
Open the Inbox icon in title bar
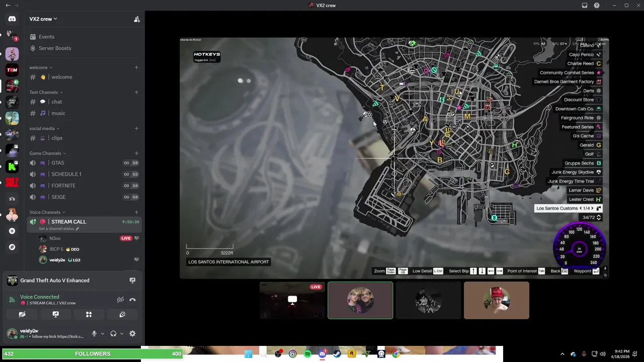[x=585, y=6]
